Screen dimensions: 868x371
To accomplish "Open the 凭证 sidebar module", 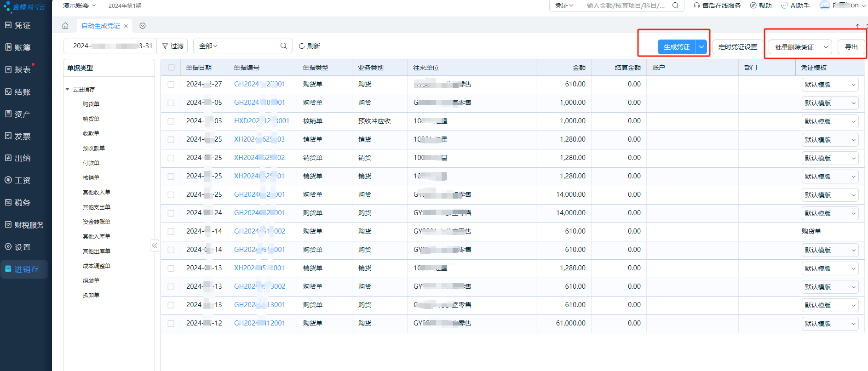I will click(x=22, y=25).
